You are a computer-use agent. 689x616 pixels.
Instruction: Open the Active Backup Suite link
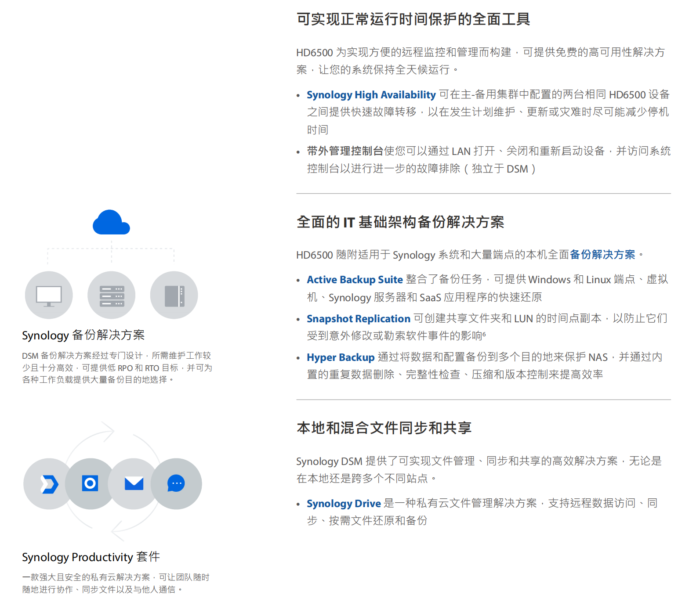point(355,280)
